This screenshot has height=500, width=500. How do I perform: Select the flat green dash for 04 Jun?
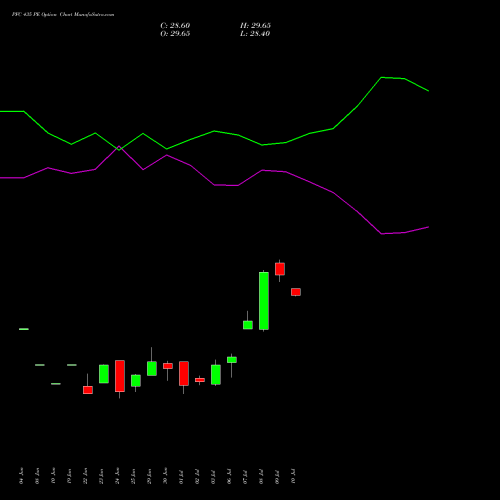(x=24, y=329)
